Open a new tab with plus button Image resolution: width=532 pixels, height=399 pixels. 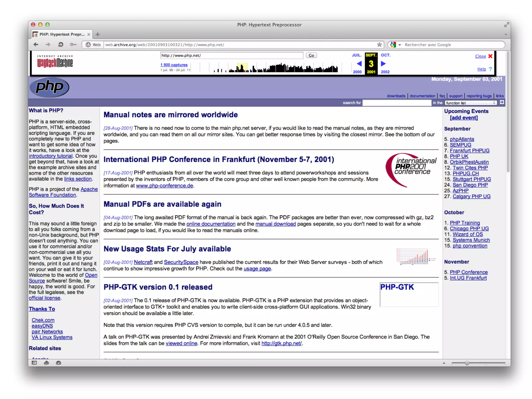(98, 34)
